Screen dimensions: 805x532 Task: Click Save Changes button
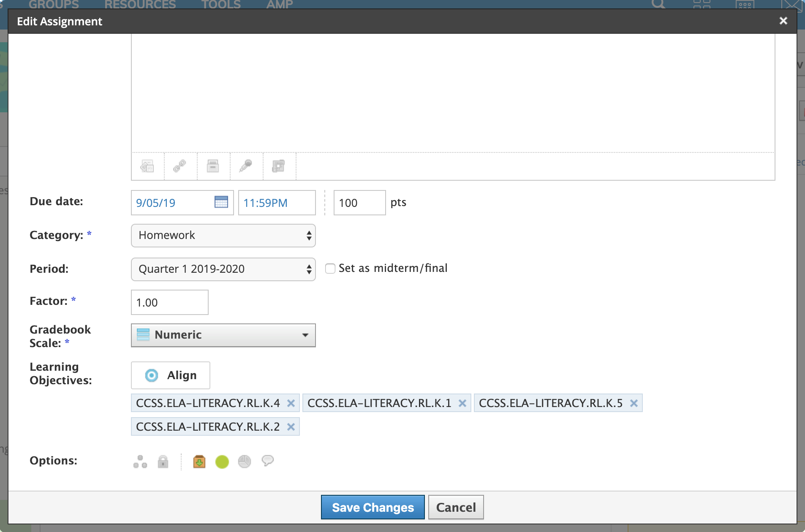(373, 507)
